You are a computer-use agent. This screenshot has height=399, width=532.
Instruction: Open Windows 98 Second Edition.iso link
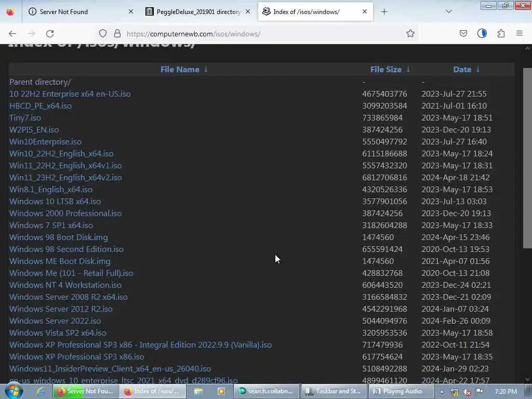pyautogui.click(x=66, y=249)
